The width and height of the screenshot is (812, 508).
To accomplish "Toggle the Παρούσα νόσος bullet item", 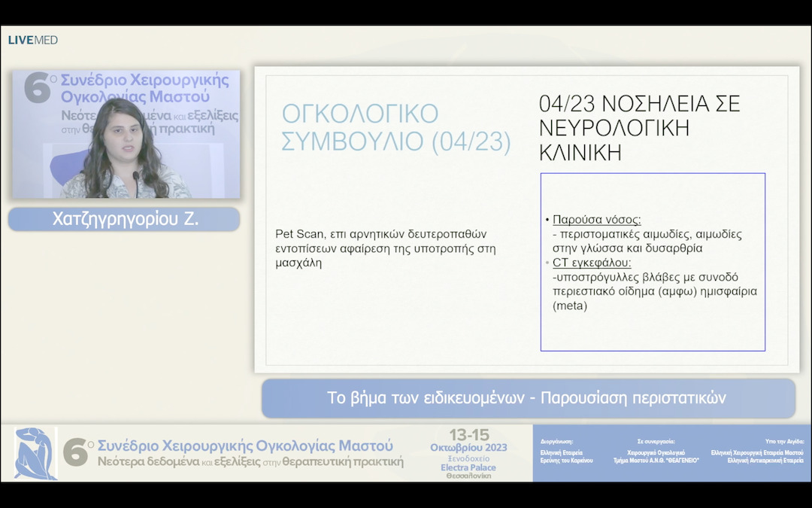I will (598, 218).
